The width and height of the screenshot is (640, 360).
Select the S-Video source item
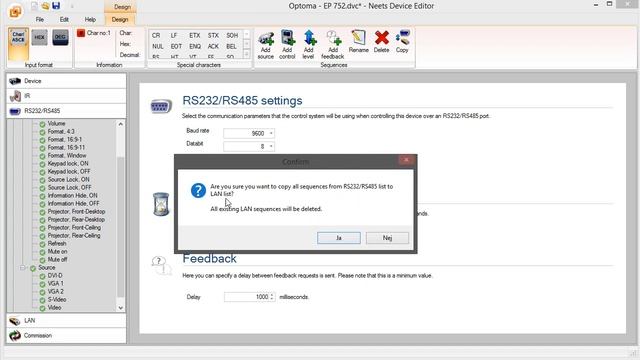(x=57, y=299)
